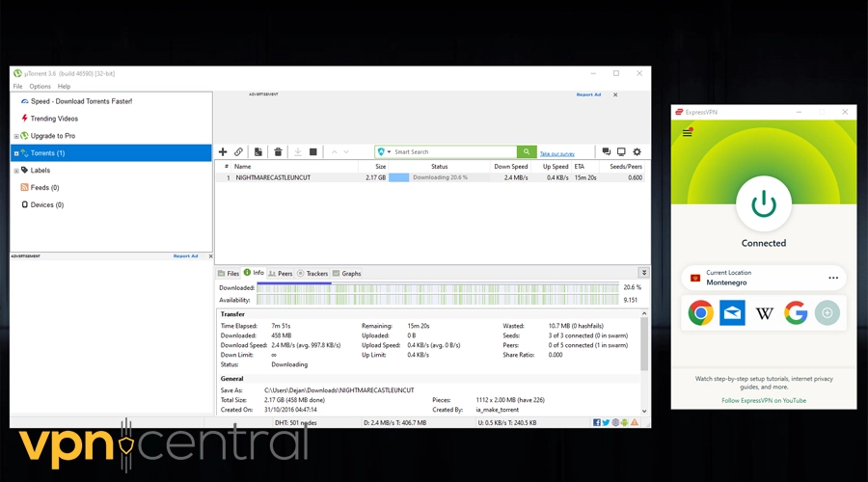This screenshot has height=482, width=868.
Task: Click the Add Torrent plus icon
Action: tap(223, 151)
